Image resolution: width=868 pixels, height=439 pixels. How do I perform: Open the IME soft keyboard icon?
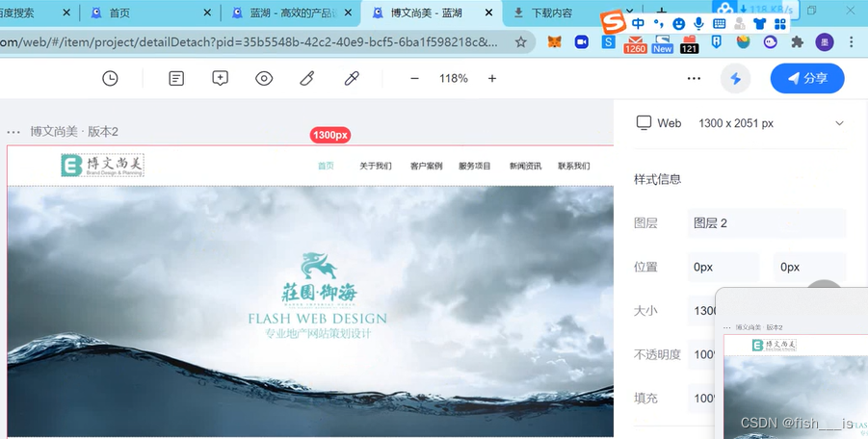[719, 23]
